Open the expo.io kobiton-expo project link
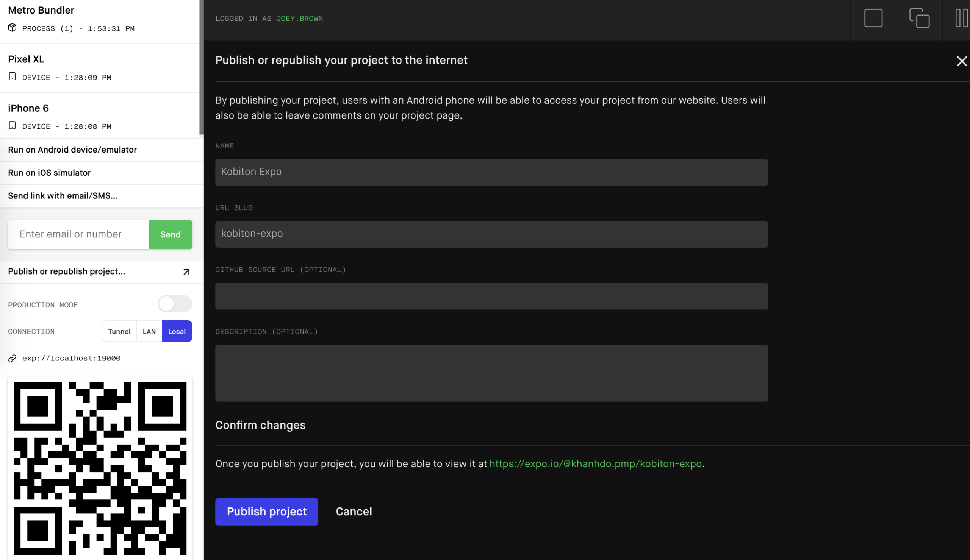 [x=595, y=463]
